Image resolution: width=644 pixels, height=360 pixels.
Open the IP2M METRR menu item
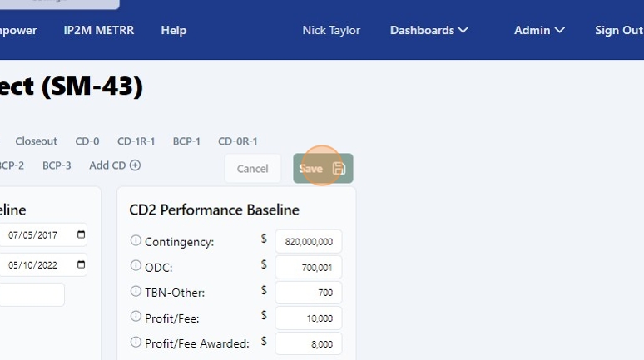(x=98, y=30)
